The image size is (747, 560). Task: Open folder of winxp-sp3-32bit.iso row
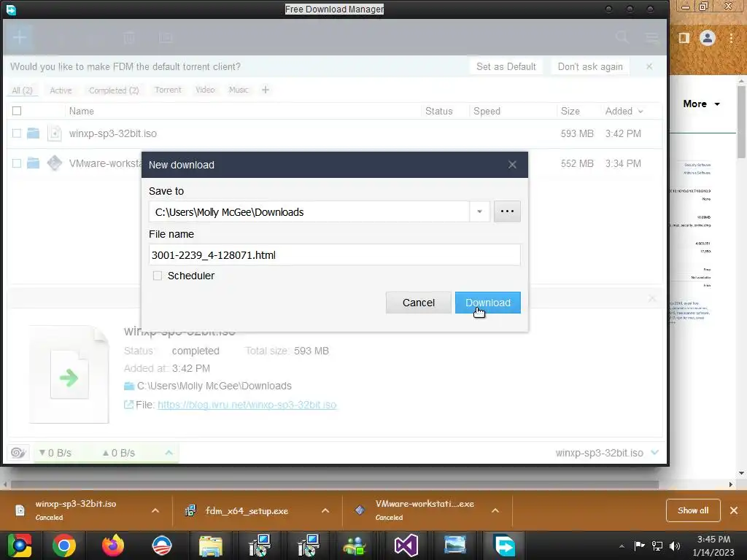(x=33, y=133)
